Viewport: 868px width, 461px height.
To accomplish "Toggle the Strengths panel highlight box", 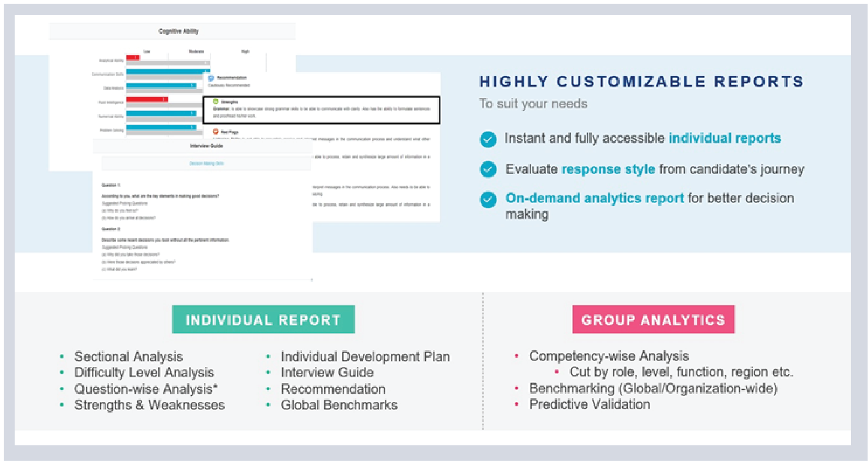I will pos(321,110).
